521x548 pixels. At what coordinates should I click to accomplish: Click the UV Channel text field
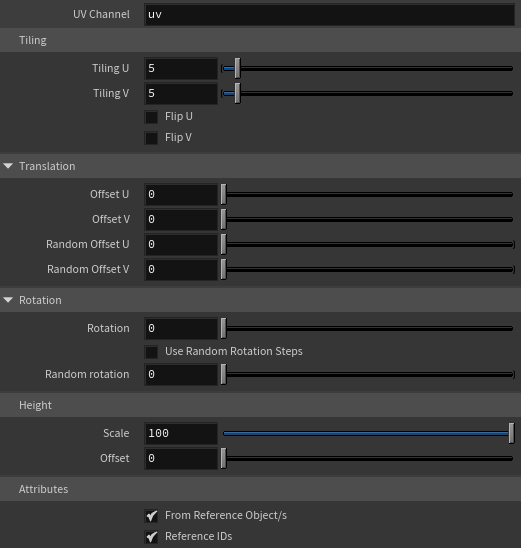pos(329,14)
